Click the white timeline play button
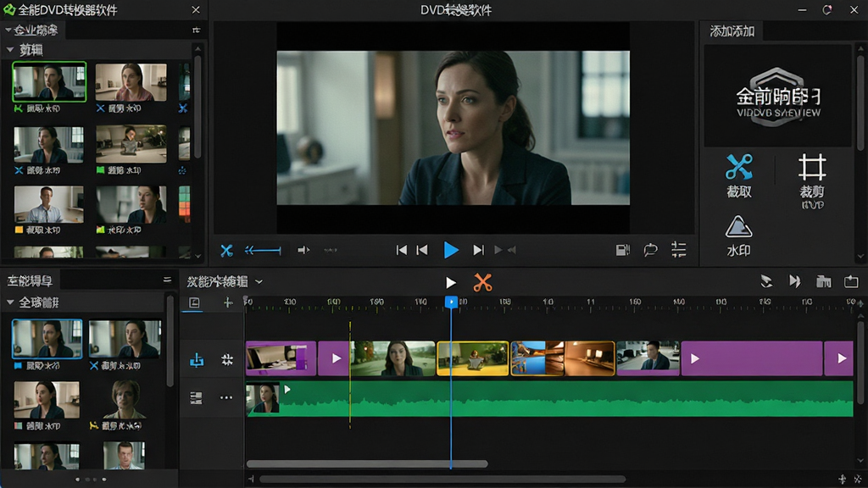Image resolution: width=868 pixels, height=488 pixels. coord(451,283)
